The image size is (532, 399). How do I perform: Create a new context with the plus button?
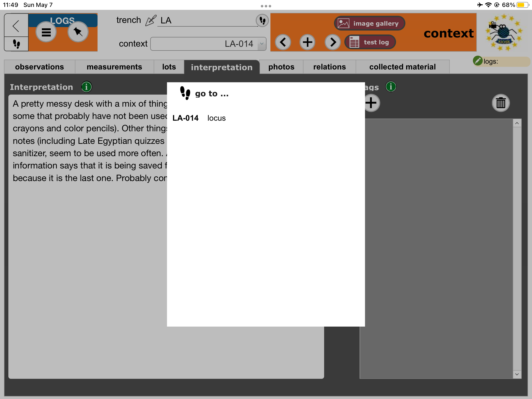(308, 42)
